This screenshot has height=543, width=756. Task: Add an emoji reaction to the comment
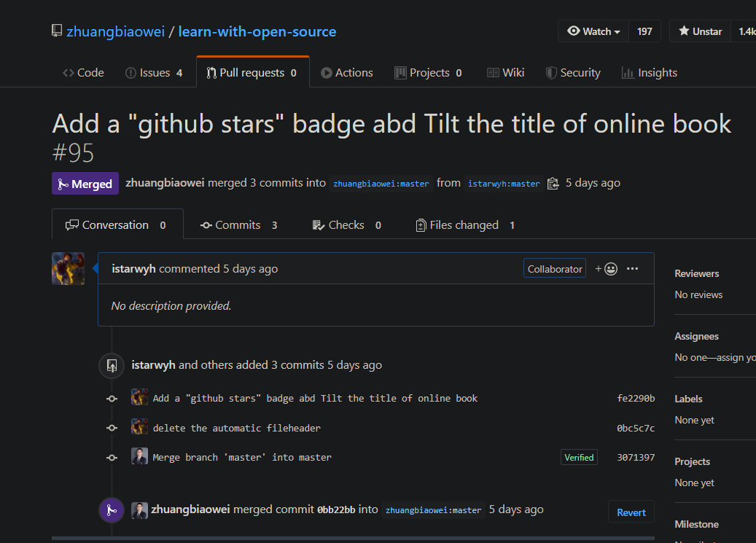607,269
